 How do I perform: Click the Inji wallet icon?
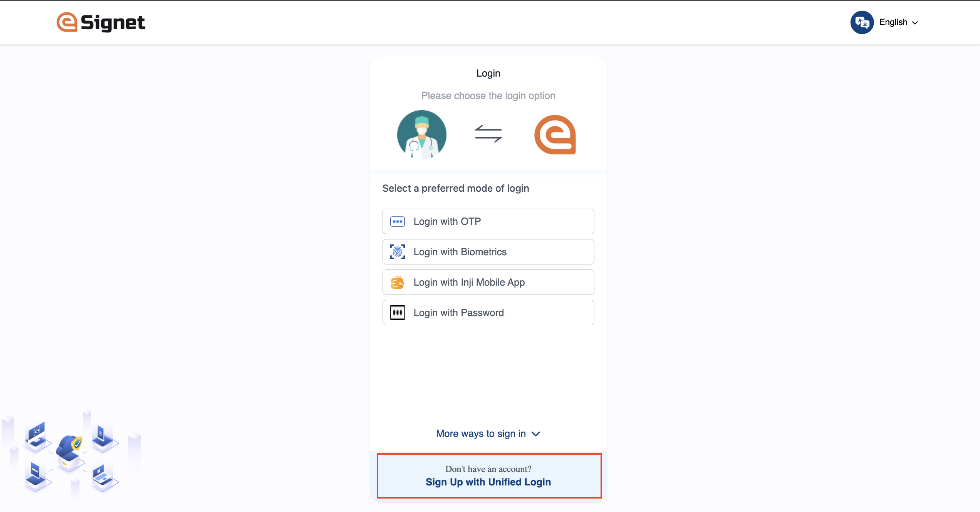398,282
